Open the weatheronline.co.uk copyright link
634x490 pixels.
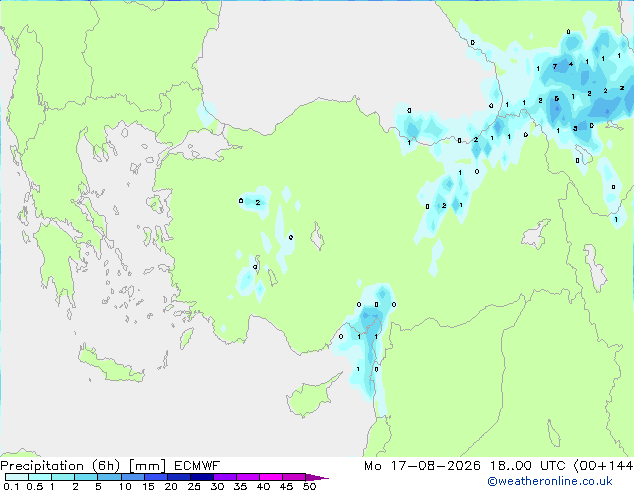[x=550, y=481]
